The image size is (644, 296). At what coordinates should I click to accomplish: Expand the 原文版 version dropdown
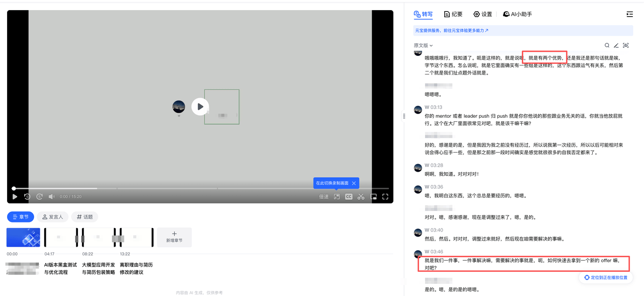[423, 45]
